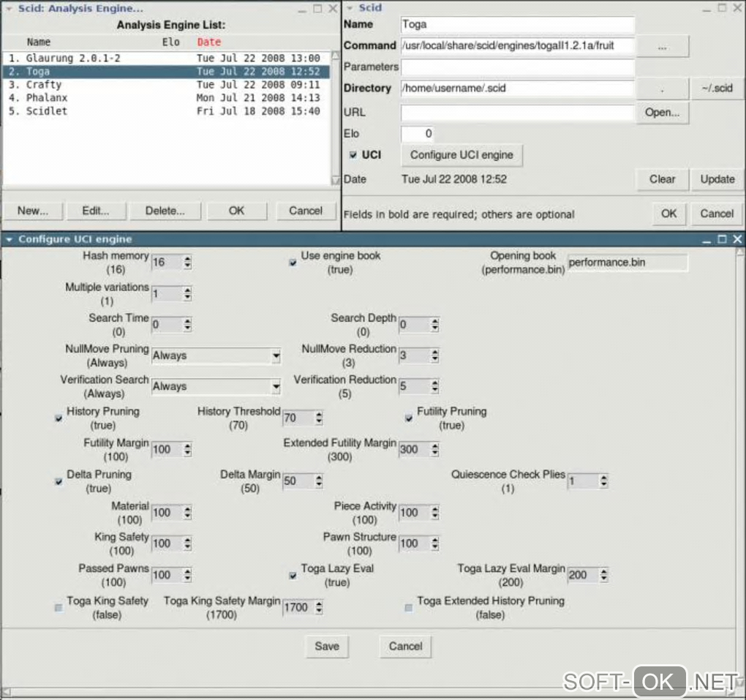Image resolution: width=746 pixels, height=700 pixels.
Task: Click the Opening book text field
Action: 628,263
